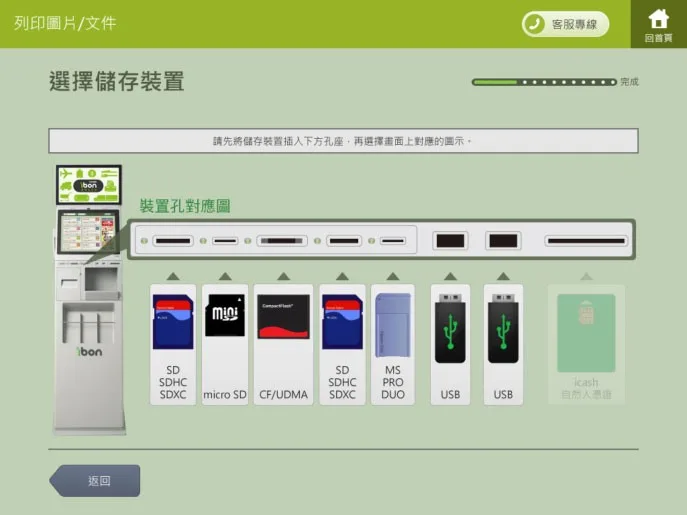
Task: Tap the arrow above the MS PRO DUO card
Action: tap(392, 276)
